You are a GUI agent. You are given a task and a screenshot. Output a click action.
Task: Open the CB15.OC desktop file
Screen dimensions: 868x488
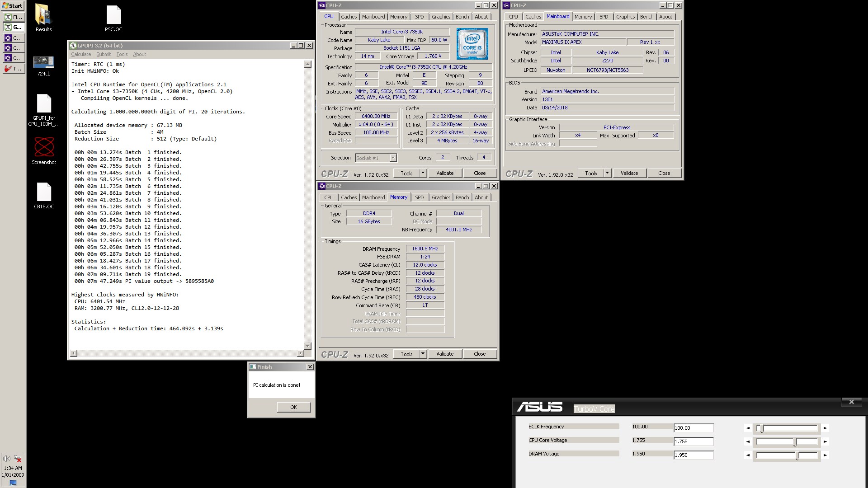point(44,195)
